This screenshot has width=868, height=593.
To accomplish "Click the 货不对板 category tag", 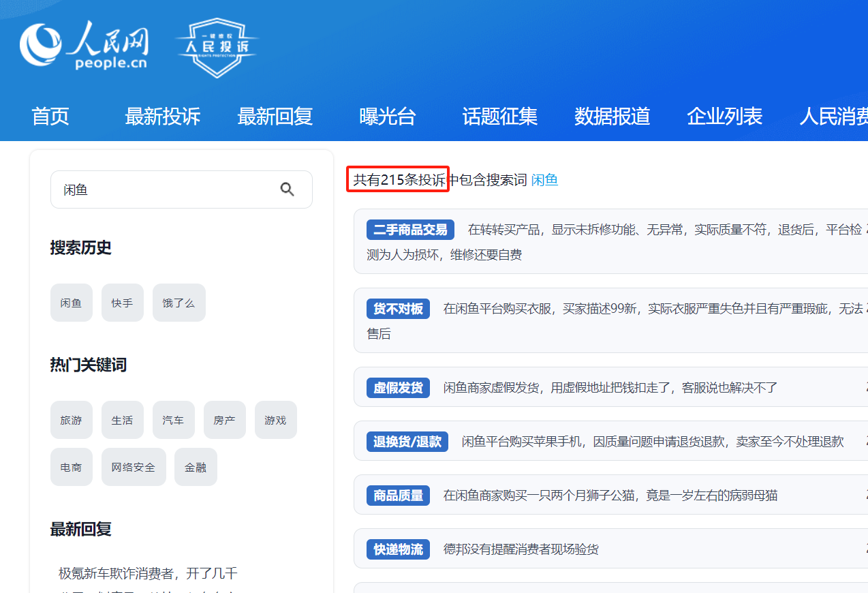I will pyautogui.click(x=398, y=309).
